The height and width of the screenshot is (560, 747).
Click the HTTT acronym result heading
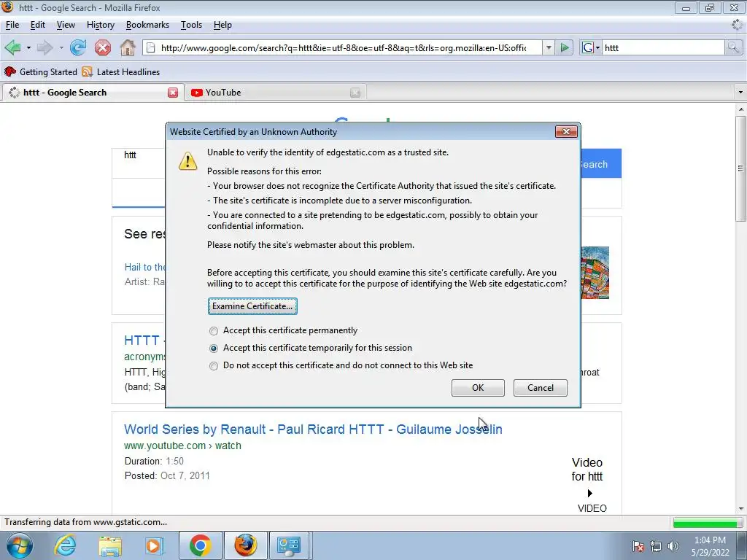(x=144, y=341)
